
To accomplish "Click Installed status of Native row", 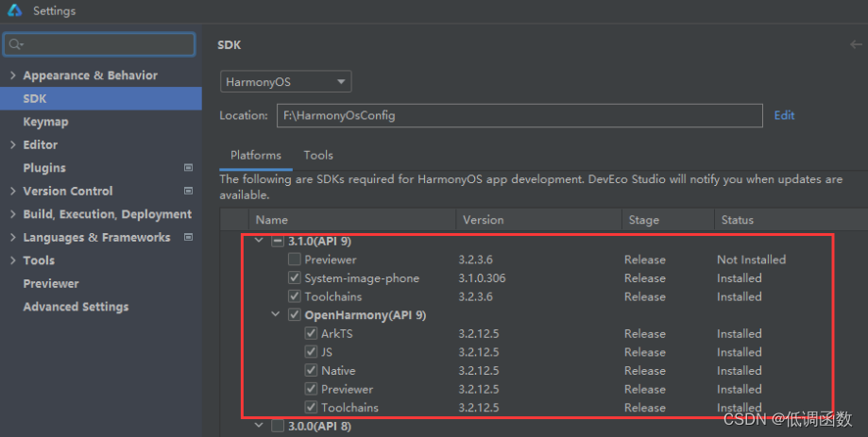I will coord(739,371).
